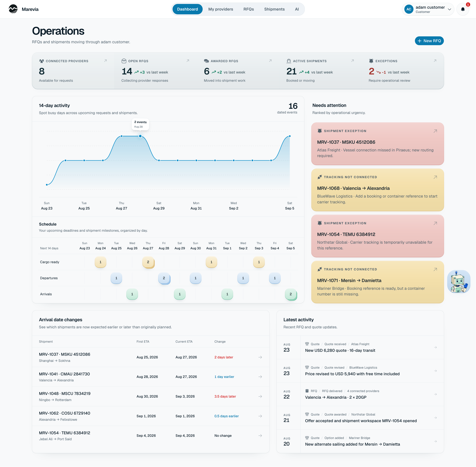Open MRV-1054 shipment exception arrow icon

pos(435,223)
